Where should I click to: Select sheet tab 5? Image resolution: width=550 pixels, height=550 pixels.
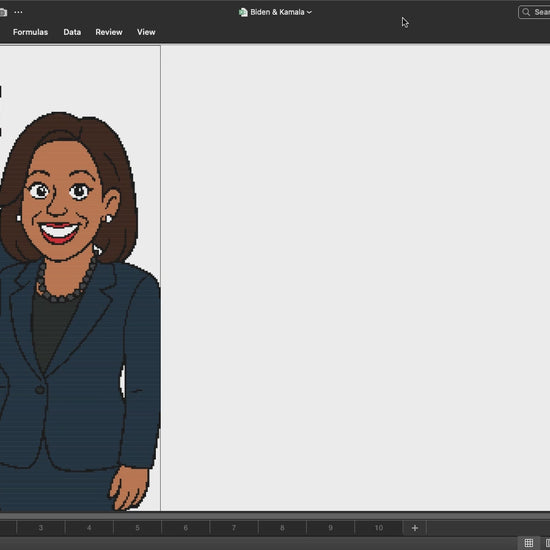point(138,528)
